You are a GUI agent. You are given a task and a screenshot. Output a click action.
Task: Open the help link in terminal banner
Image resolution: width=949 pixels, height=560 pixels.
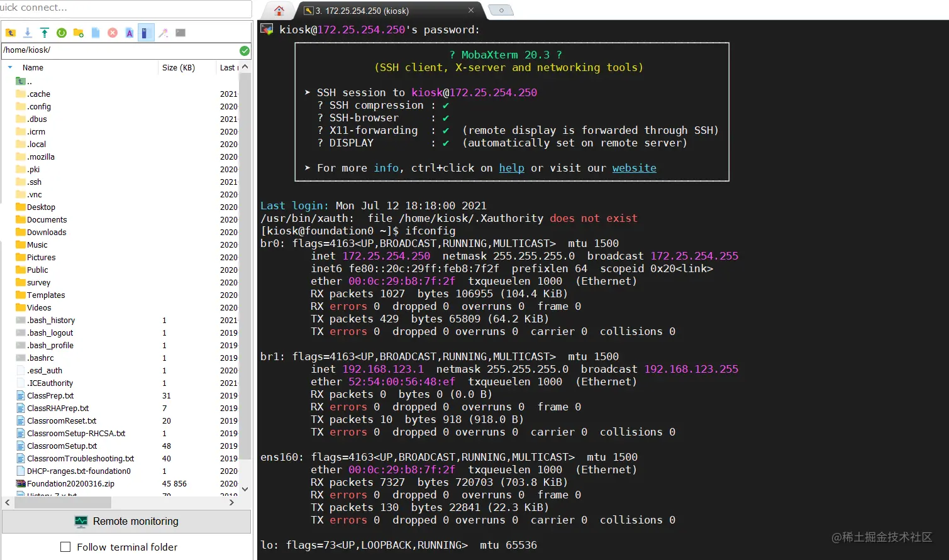pyautogui.click(x=511, y=168)
